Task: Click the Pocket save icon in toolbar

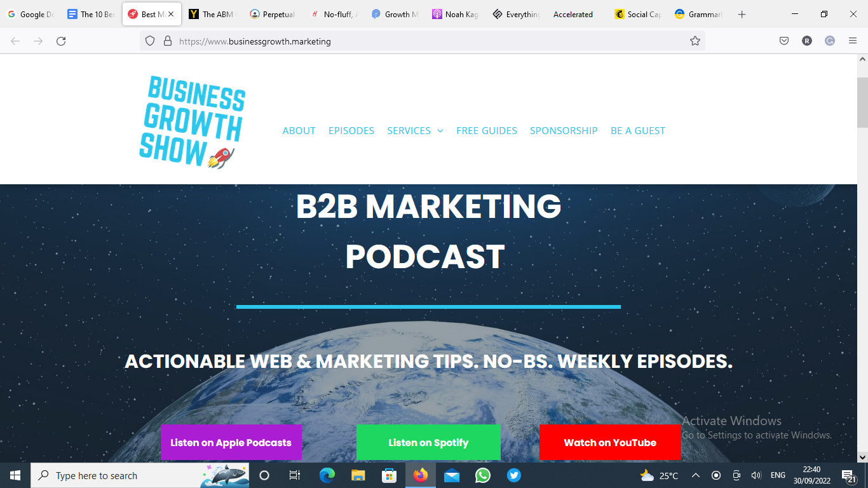Action: click(x=784, y=41)
